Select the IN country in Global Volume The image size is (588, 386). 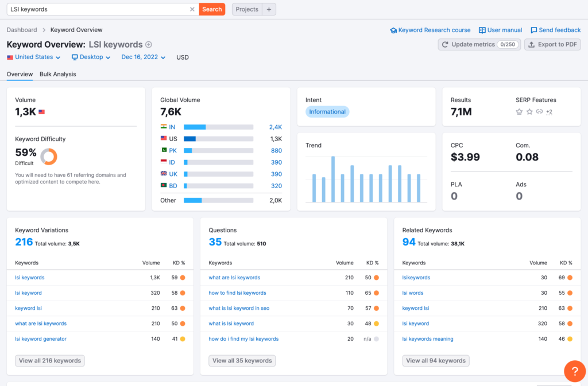click(x=172, y=127)
